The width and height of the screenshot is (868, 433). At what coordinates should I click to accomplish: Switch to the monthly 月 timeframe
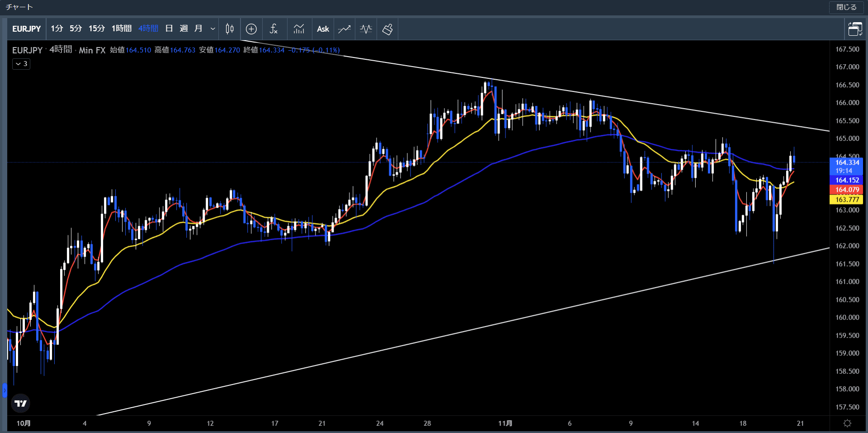tap(198, 29)
